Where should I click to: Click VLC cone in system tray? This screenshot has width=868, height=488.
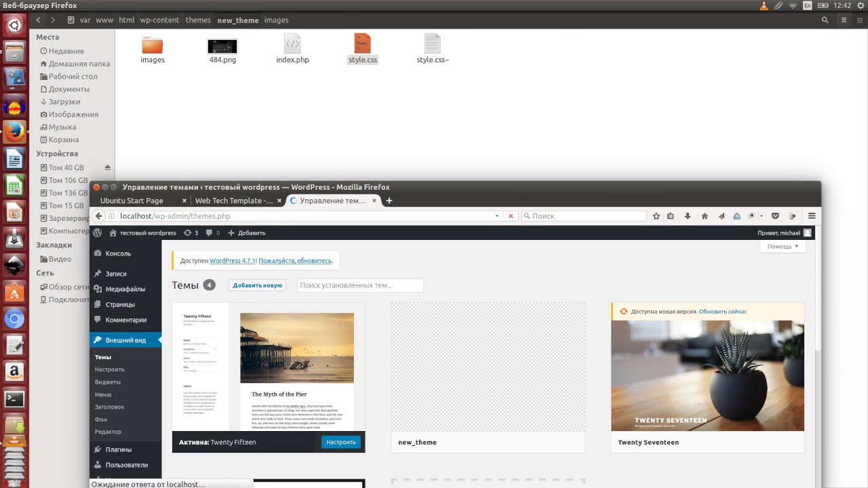pyautogui.click(x=764, y=5)
